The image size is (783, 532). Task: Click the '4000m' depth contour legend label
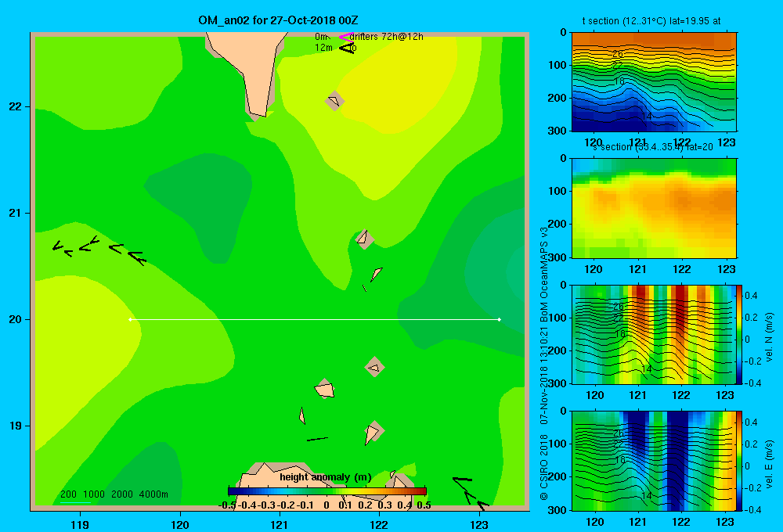pyautogui.click(x=153, y=494)
